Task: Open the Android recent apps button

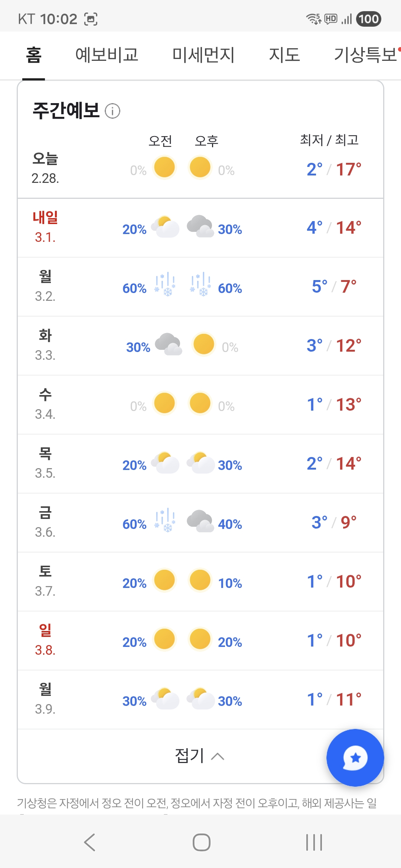Action: pos(314,842)
